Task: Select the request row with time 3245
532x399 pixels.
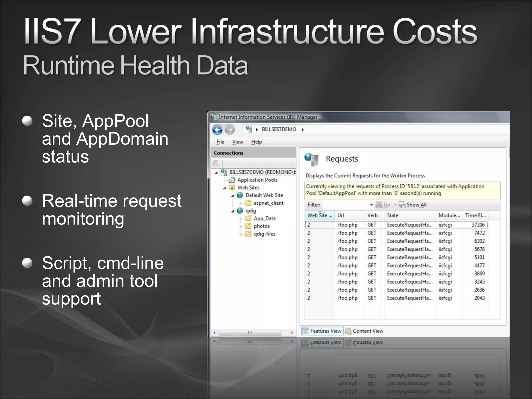Action: point(396,282)
